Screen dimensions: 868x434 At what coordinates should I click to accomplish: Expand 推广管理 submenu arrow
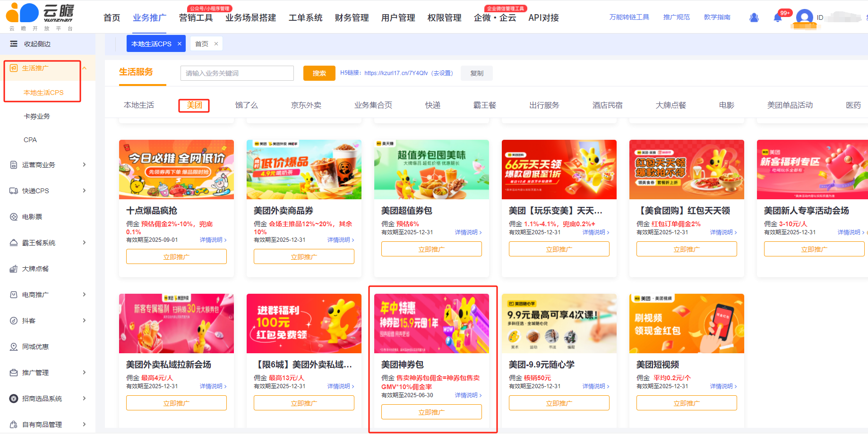(85, 373)
